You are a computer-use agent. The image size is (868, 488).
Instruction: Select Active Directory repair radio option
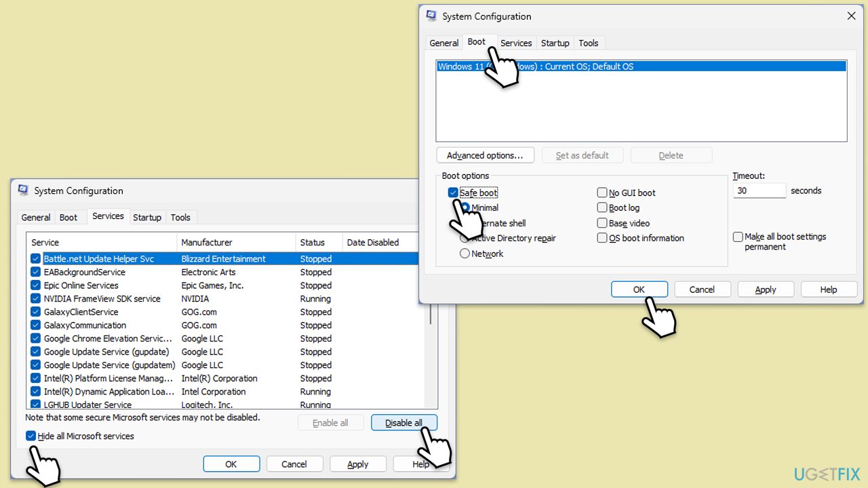(465, 238)
